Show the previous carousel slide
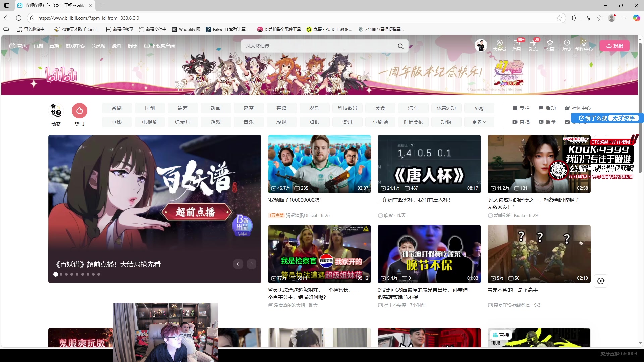 (x=238, y=264)
